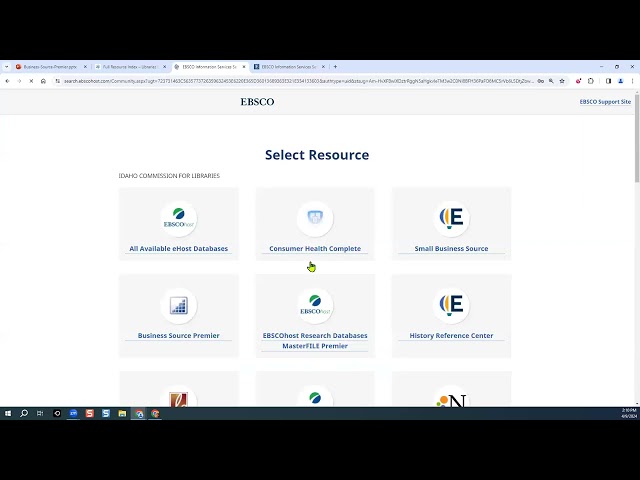This screenshot has height=480, width=640.
Task: Go back to the previous page
Action: coord(7,81)
